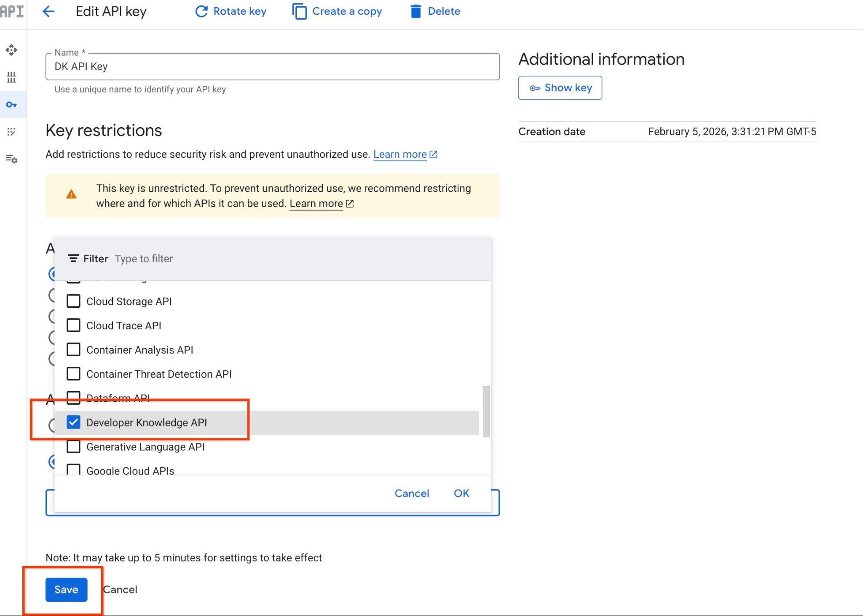Click the Rotate key icon

201,11
